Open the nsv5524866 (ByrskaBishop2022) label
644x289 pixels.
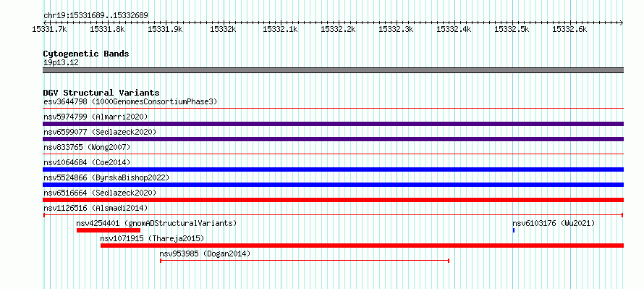tap(106, 177)
